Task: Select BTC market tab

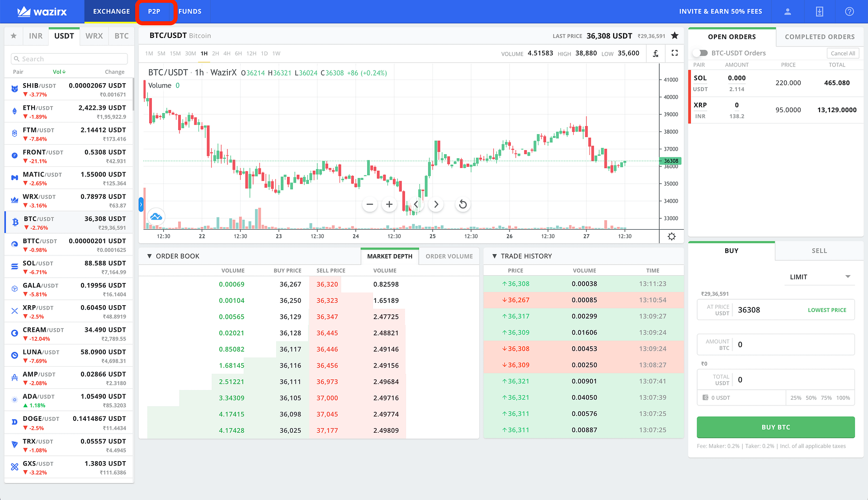Action: pos(122,36)
